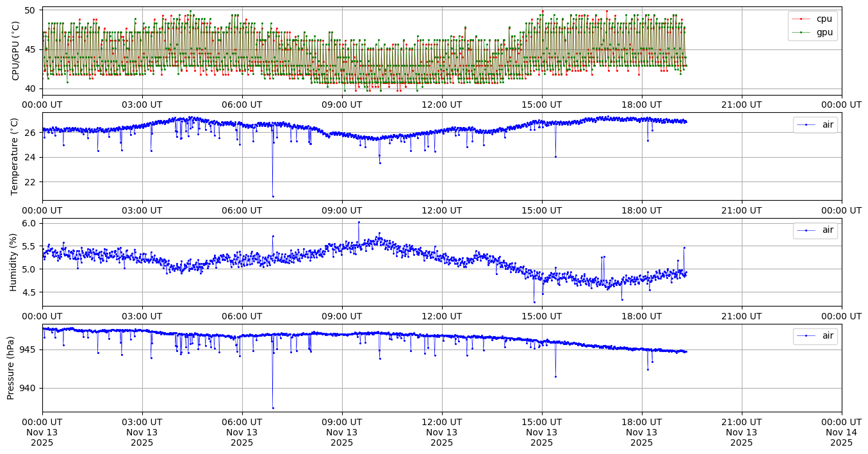
Task: Click the 12:00 UT tick under Pressure plot
Action: pyautogui.click(x=441, y=422)
